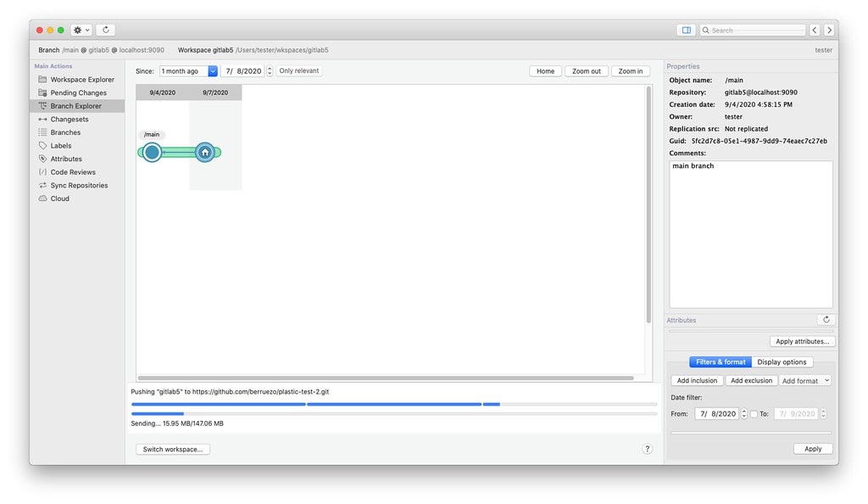The width and height of the screenshot is (868, 504).
Task: Open the Labels view
Action: pyautogui.click(x=63, y=145)
